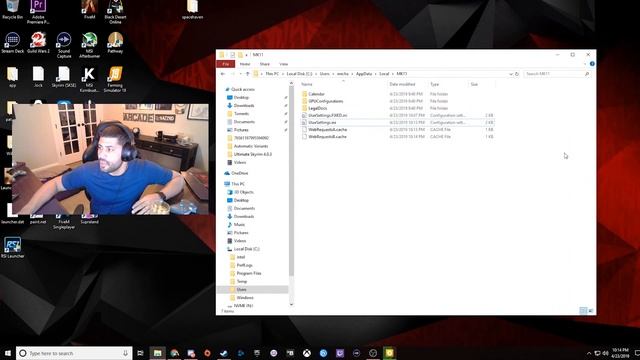Launch Adobe Premiere Pro desktop shortcut
Image resolution: width=640 pixels, height=360 pixels.
pos(38,11)
